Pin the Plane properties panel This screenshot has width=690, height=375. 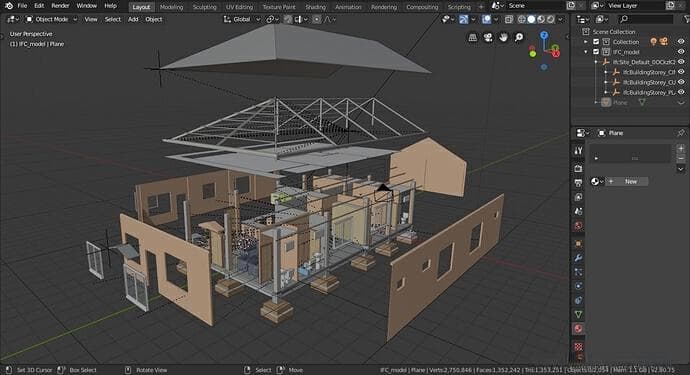(681, 133)
